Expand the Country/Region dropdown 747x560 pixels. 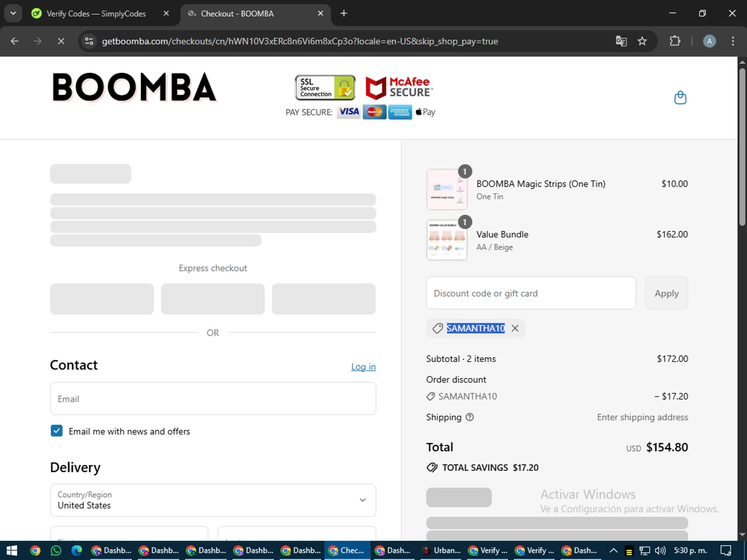pyautogui.click(x=213, y=500)
